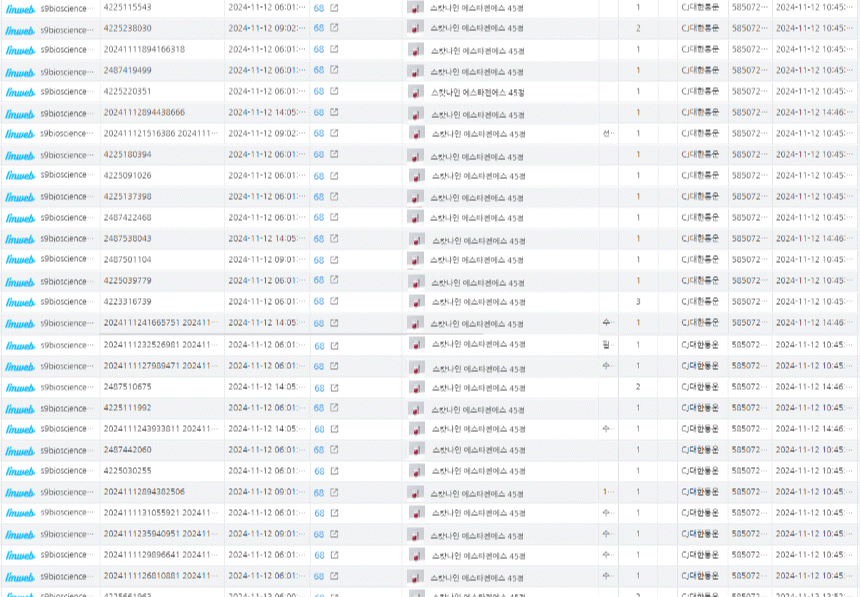Open external link icon for order 4225111992
Image resolution: width=860 pixels, height=597 pixels.
[334, 408]
